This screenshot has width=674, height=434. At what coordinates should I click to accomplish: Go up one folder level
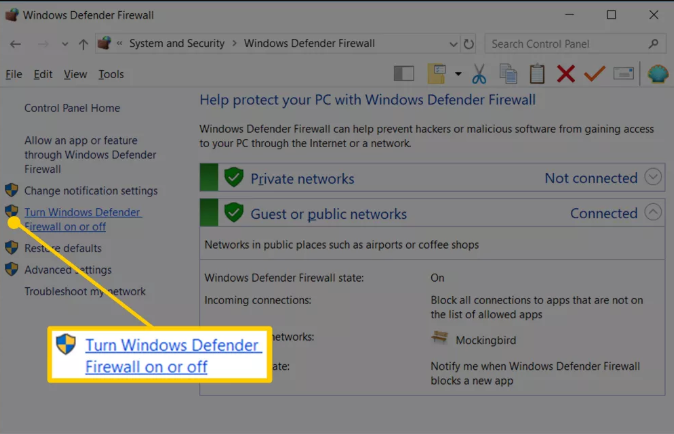point(83,44)
